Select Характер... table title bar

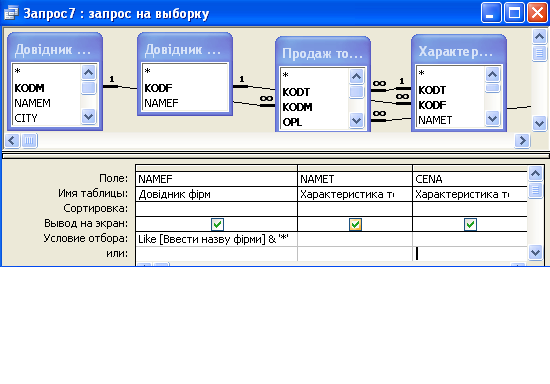459,51
